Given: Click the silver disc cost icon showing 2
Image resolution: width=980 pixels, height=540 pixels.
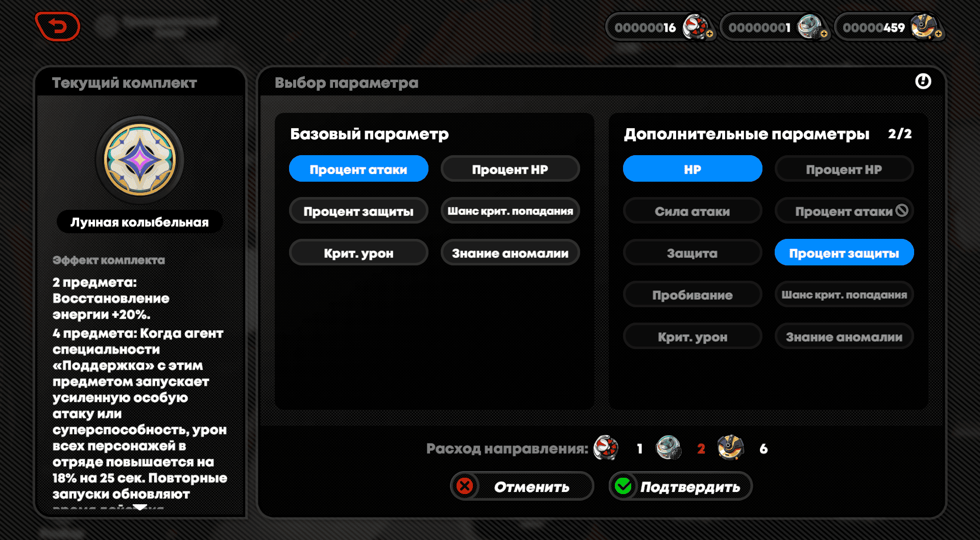Looking at the screenshot, I should click(x=668, y=448).
